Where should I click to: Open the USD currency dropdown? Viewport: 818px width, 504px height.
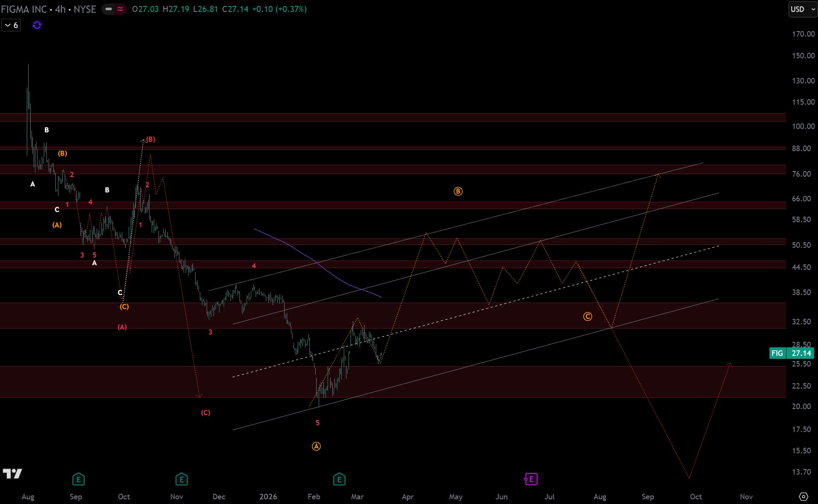(803, 9)
